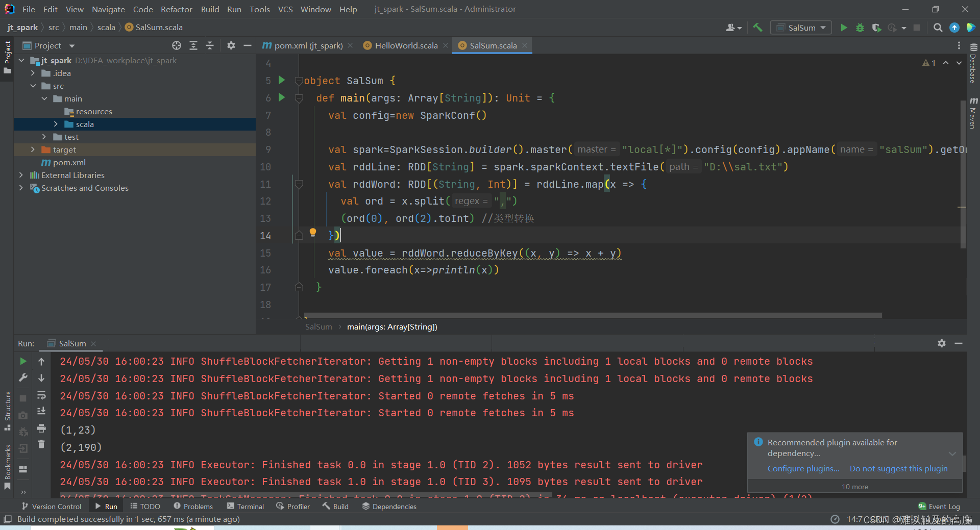Screen dimensions: 980x530
Task: Click warning count indicator in editor
Action: (929, 63)
